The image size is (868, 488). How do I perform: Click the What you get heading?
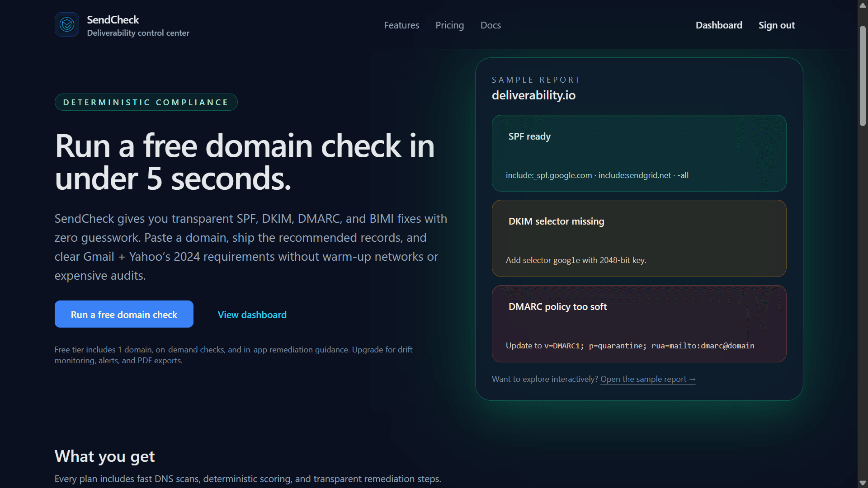point(104,456)
